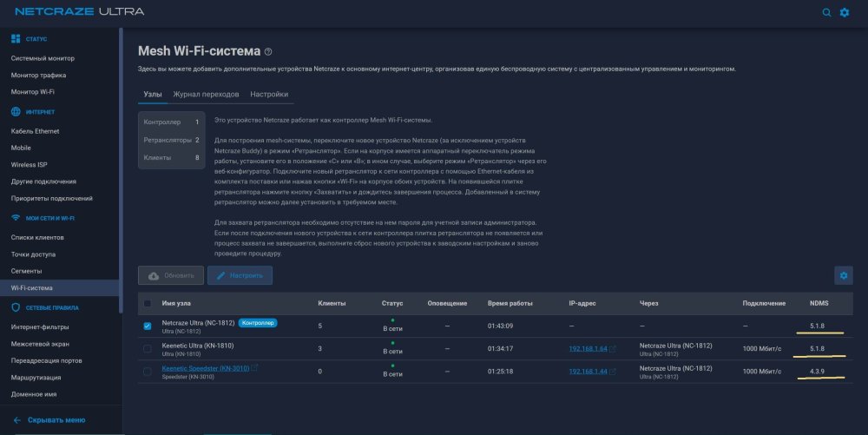This screenshot has height=435, width=868.
Task: Open the Настройки tab
Action: (269, 94)
